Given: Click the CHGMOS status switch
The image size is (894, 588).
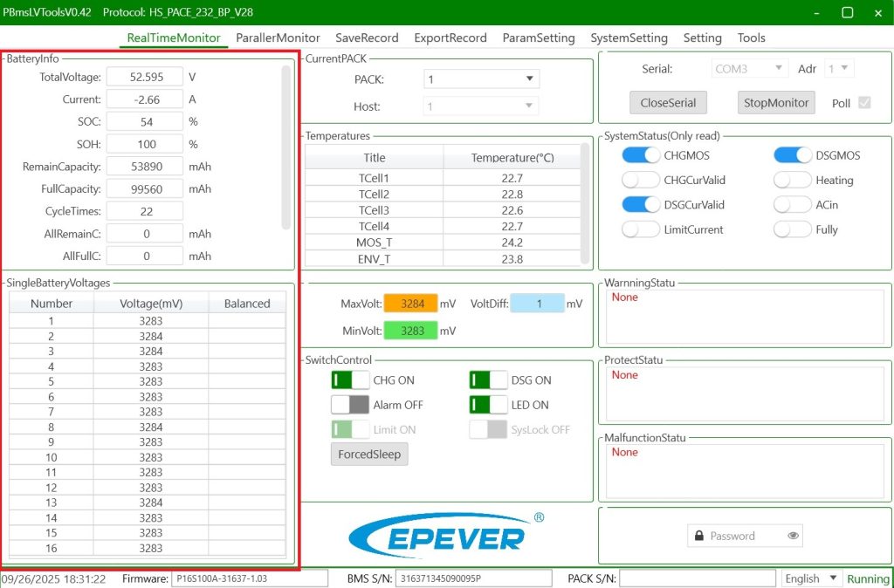Looking at the screenshot, I should tap(641, 155).
